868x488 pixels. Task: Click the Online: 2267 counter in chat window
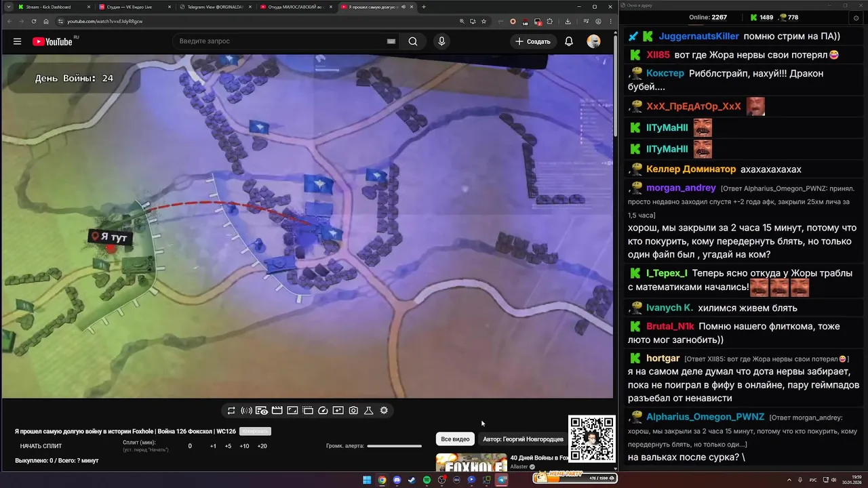point(707,17)
